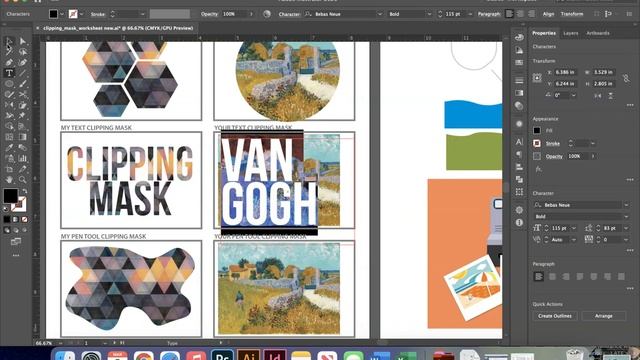
Task: Open stroke weight dropdown in control bar
Action: pyautogui.click(x=142, y=14)
